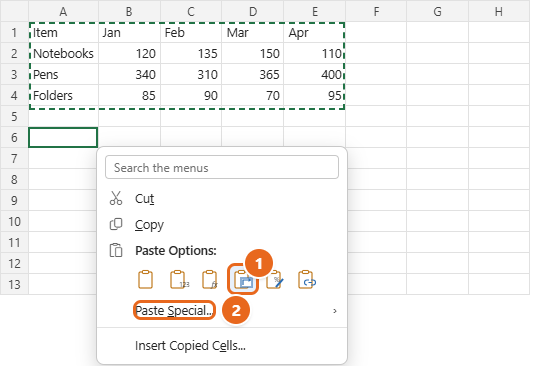Select row 9 header
The image size is (560, 366).
(x=14, y=200)
